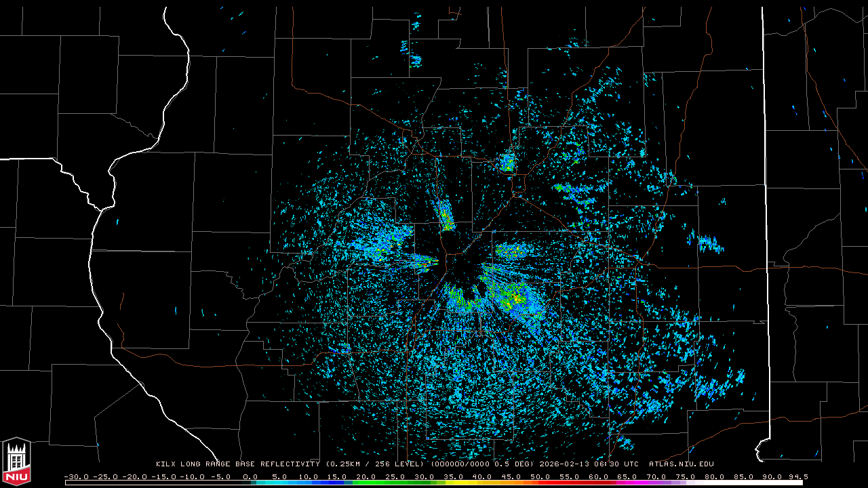Click the 2026-02-13 date label
Image resolution: width=868 pixels, height=488 pixels.
[566, 464]
